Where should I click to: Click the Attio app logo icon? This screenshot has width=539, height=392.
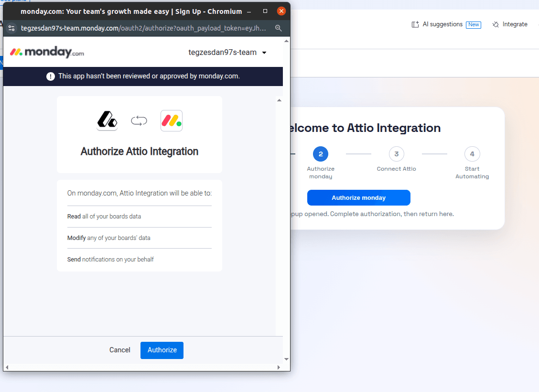point(107,120)
